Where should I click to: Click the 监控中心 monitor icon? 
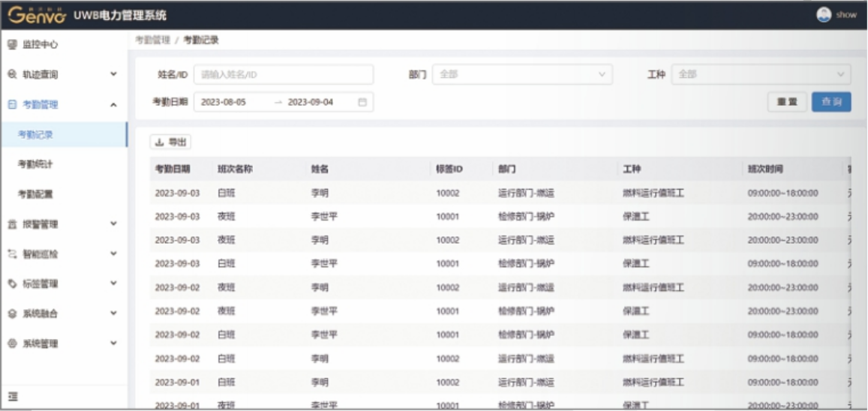point(12,44)
